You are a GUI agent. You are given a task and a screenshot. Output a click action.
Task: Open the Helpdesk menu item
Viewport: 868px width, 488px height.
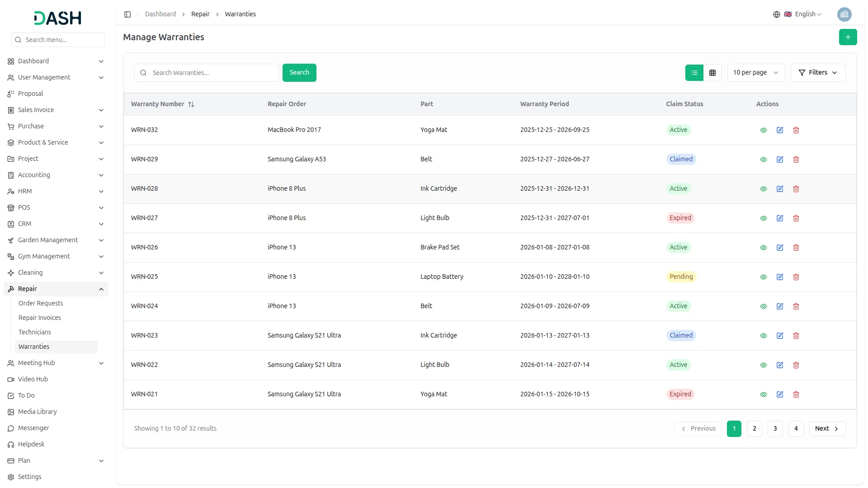(x=56, y=445)
